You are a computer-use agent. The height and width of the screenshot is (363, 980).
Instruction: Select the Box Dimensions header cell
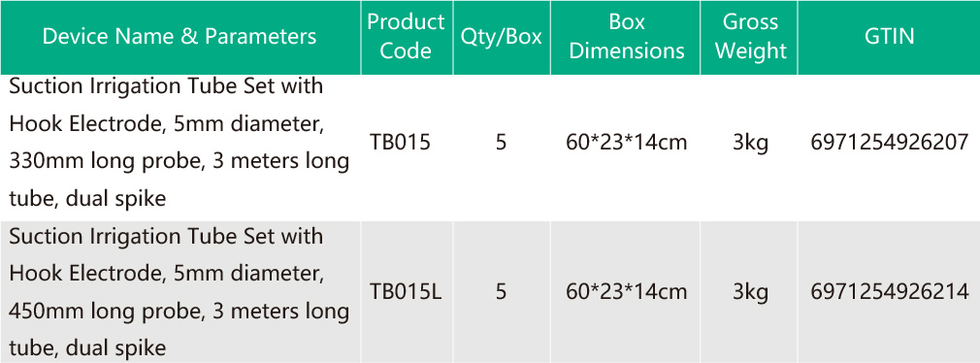[626, 37]
